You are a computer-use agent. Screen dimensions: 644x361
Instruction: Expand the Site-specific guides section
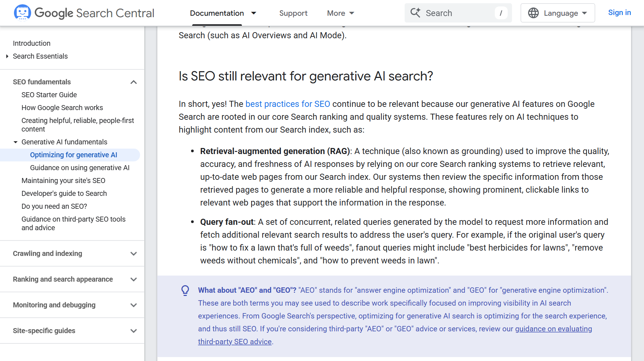pyautogui.click(x=133, y=331)
